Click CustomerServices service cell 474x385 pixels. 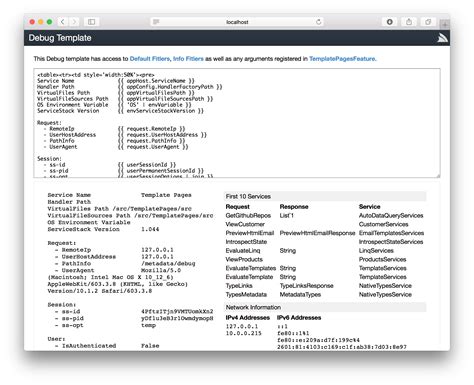tap(383, 224)
